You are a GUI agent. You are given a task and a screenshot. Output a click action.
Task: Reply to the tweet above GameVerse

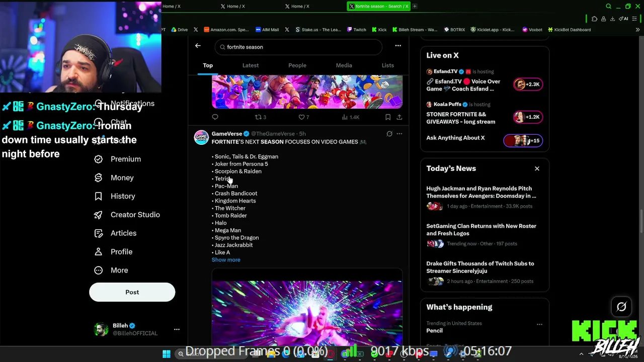point(215,117)
